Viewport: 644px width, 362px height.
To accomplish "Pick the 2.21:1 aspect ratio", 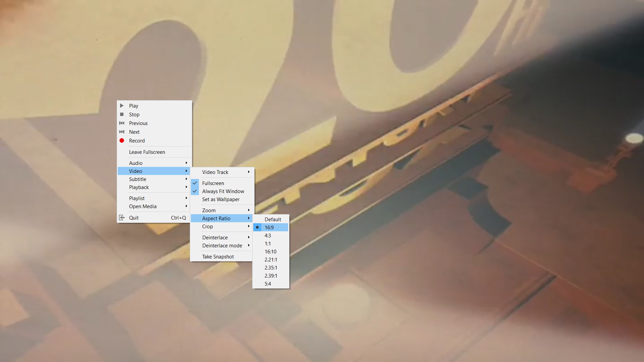I will [x=271, y=259].
